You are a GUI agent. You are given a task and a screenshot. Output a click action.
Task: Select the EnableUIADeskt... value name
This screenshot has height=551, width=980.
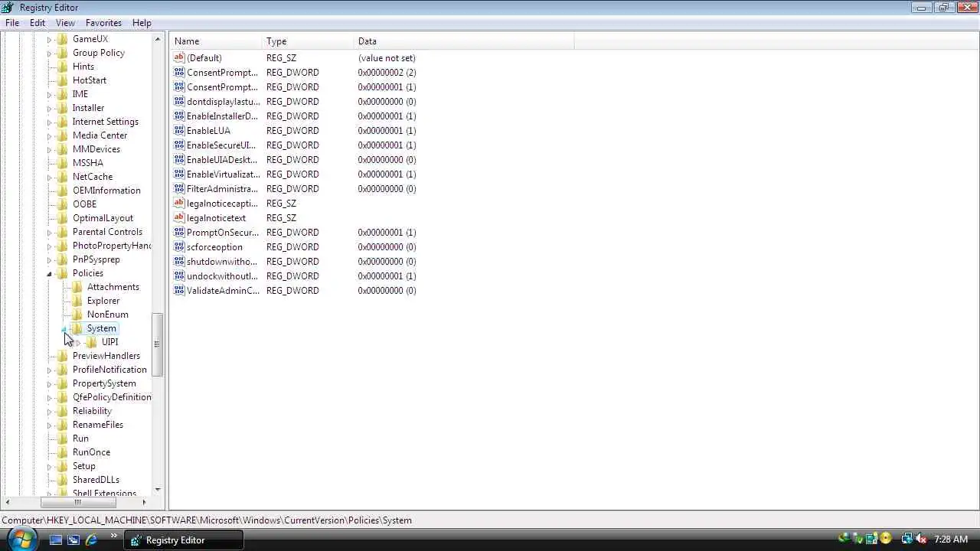click(222, 160)
